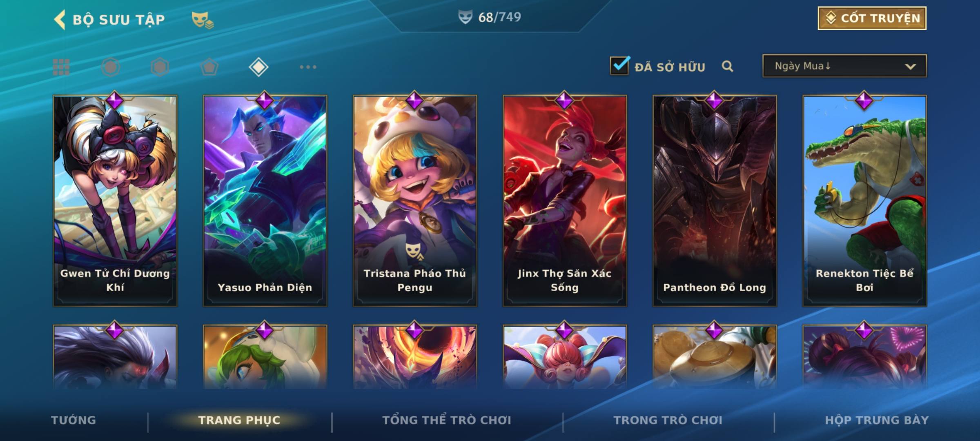The height and width of the screenshot is (441, 980).
Task: Switch to Tổng Thể Trò Chơi tab
Action: coord(447,420)
